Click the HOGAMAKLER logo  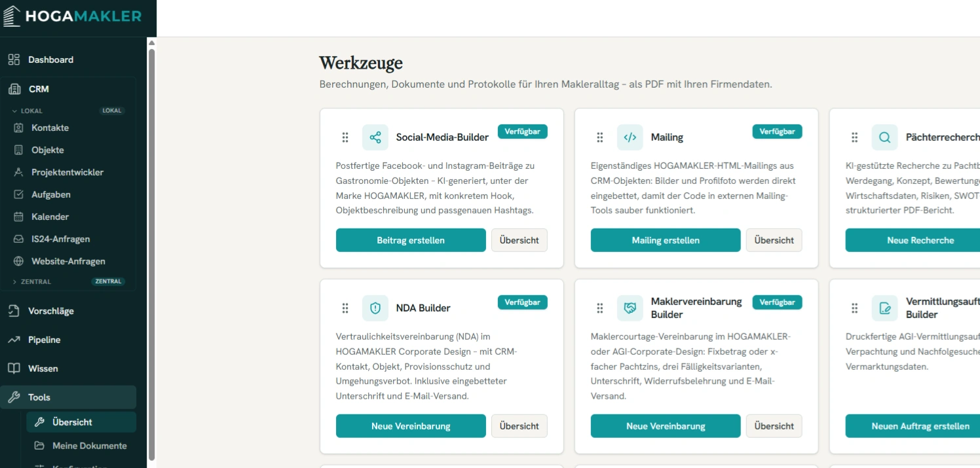pyautogui.click(x=72, y=16)
